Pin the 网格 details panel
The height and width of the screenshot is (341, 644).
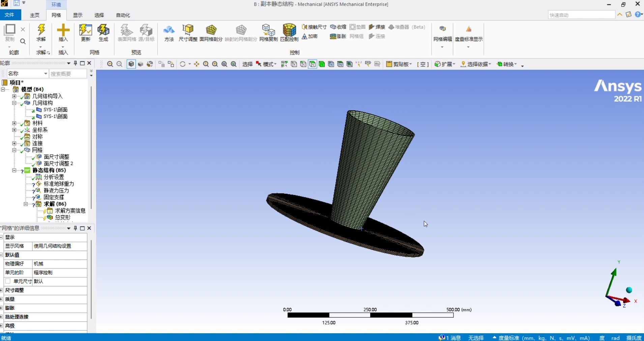(75, 228)
